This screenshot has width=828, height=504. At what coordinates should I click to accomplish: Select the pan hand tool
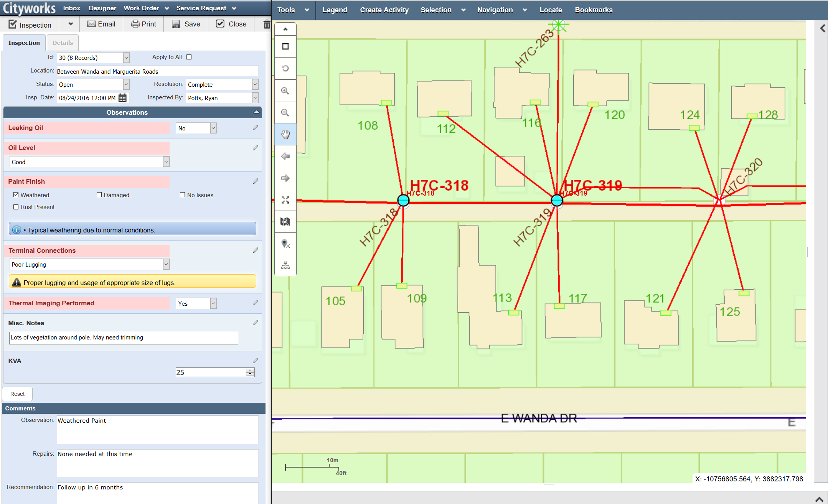[x=285, y=135]
